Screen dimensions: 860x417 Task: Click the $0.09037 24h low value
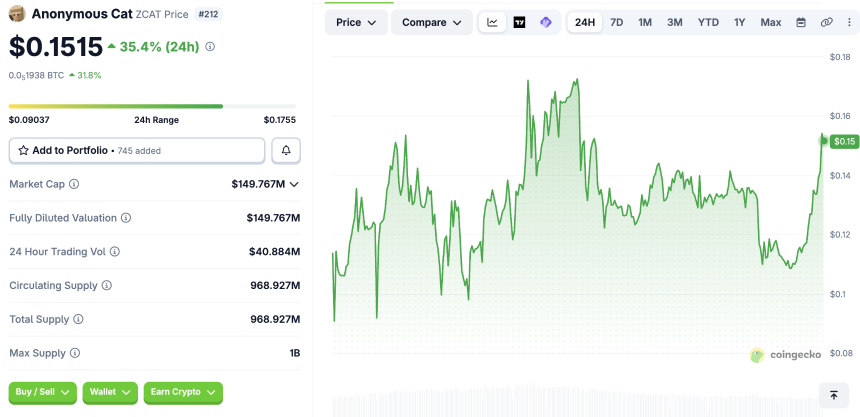(x=29, y=120)
